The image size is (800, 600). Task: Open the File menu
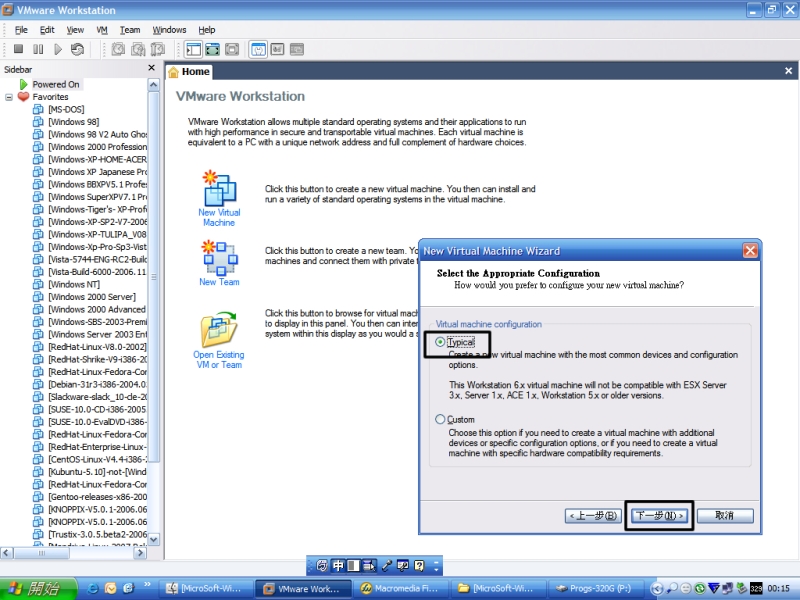click(21, 30)
